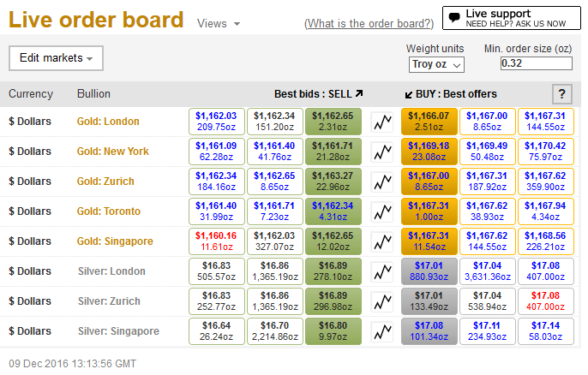The image size is (588, 375).
Task: Select Silver Singapore offer $17.14
Action: tap(546, 331)
